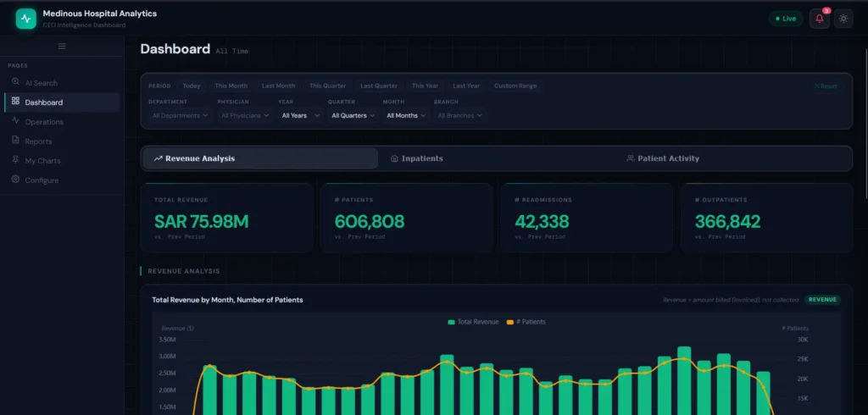Click the 'Medinous Hospital Analytics' title
Screen dimensions: 868x415
[x=100, y=14]
